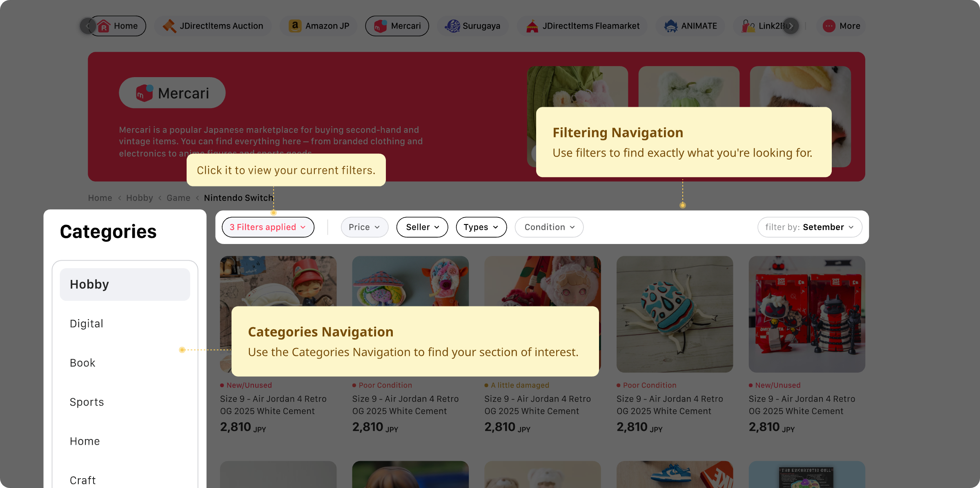Open the filter by Setember dropdown

coord(810,227)
